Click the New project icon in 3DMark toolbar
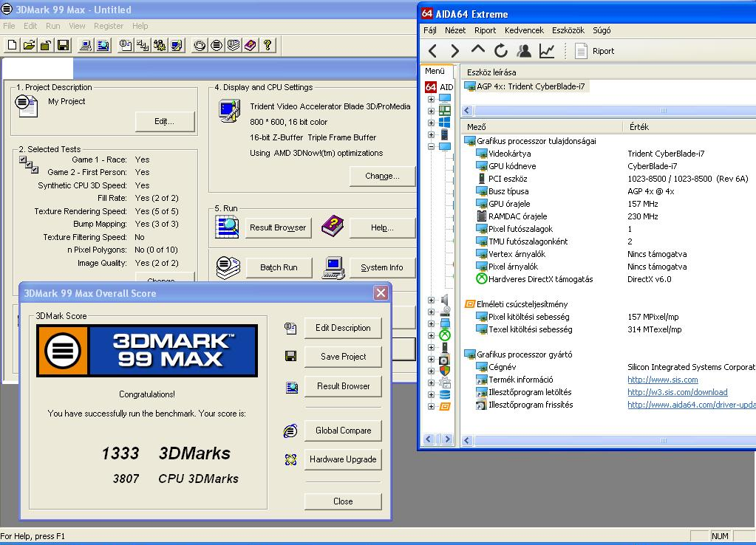 coord(12,45)
